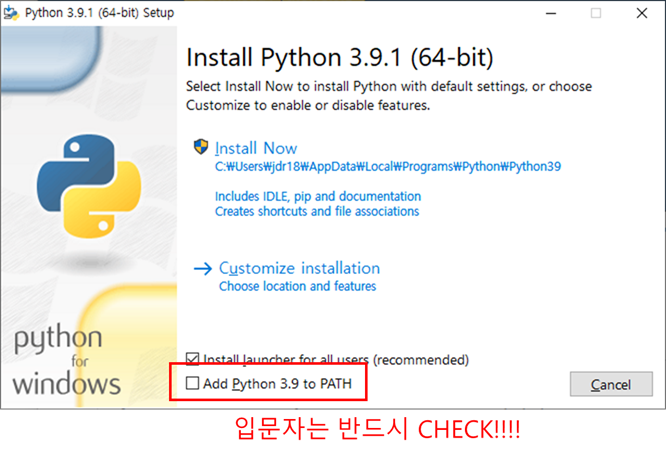Image resolution: width=666 pixels, height=458 pixels.
Task: Enable Add Python 3.9 to PATH checkbox
Action: 192,383
